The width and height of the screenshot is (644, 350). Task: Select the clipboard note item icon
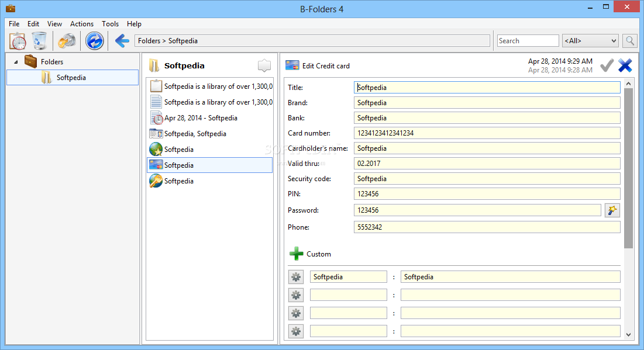click(156, 86)
